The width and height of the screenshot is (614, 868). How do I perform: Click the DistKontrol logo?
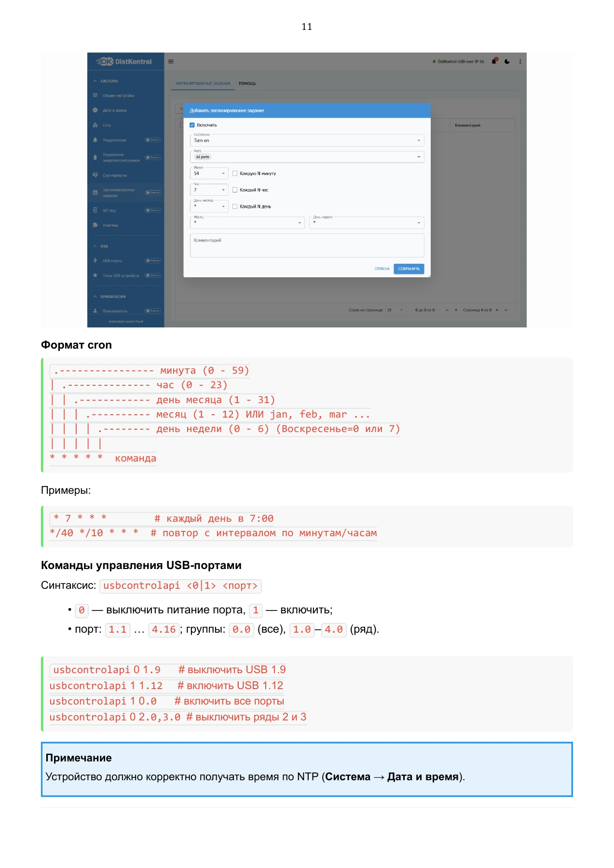pyautogui.click(x=124, y=62)
